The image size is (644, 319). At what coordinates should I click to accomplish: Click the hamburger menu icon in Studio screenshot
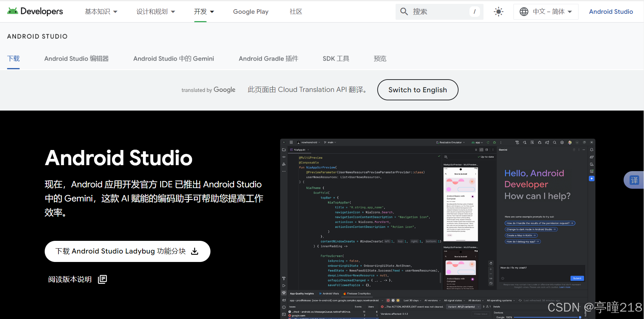291,142
